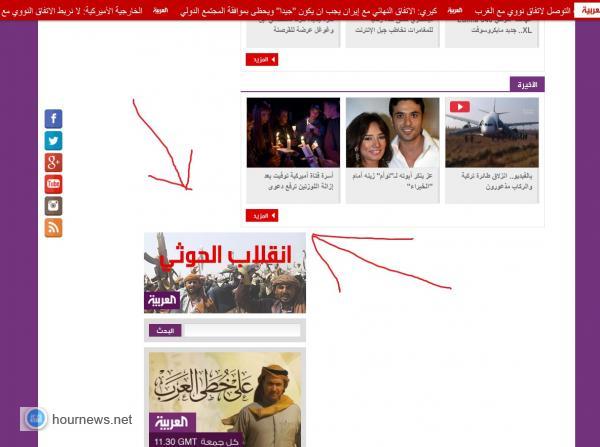Click the red المزيد button under the technology cards
The height and width of the screenshot is (447, 600).
point(262,59)
